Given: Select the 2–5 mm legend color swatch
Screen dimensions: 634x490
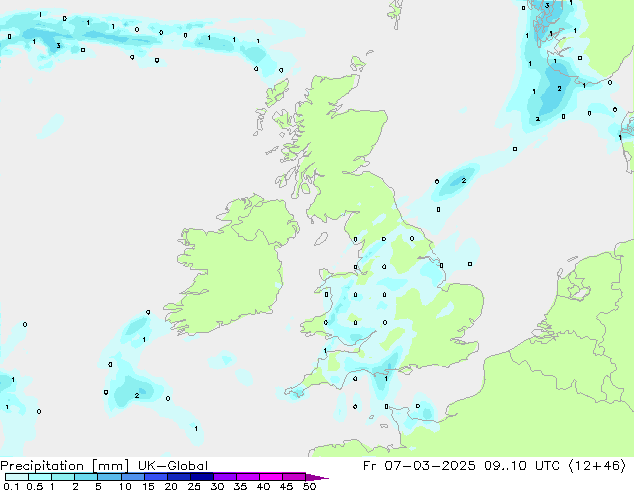Looking at the screenshot, I should [x=86, y=477].
